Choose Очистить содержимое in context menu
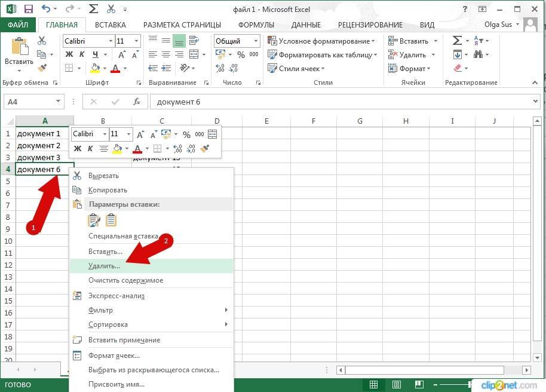546x392 pixels. pos(151,280)
